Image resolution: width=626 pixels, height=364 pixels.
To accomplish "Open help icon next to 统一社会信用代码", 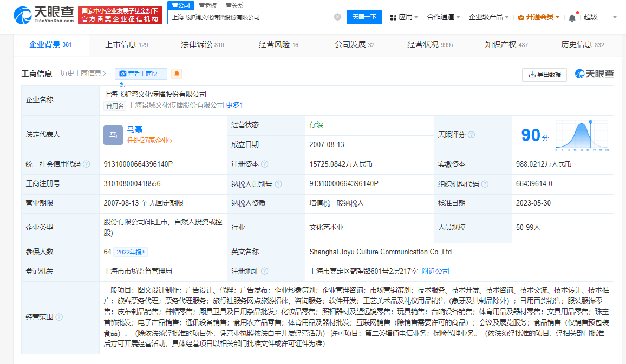I will 86,164.
